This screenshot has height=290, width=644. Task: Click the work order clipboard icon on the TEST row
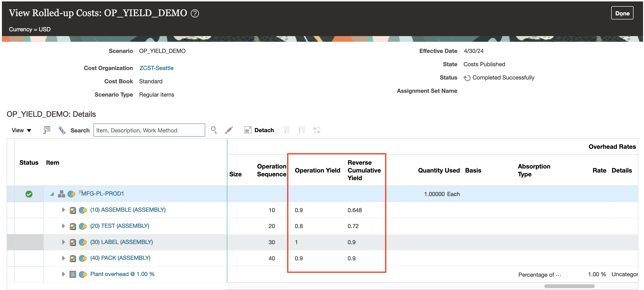73,226
